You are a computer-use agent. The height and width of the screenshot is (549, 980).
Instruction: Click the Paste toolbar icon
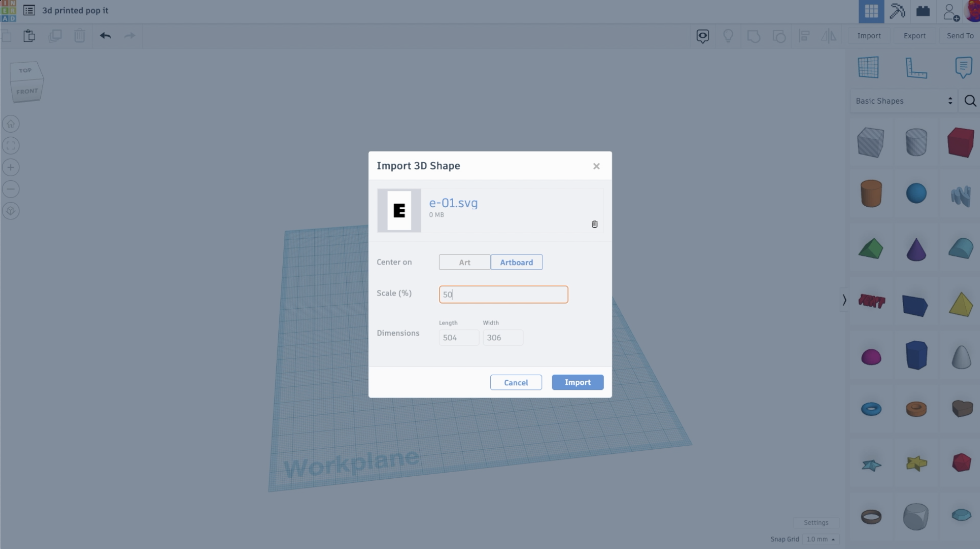[x=29, y=36]
